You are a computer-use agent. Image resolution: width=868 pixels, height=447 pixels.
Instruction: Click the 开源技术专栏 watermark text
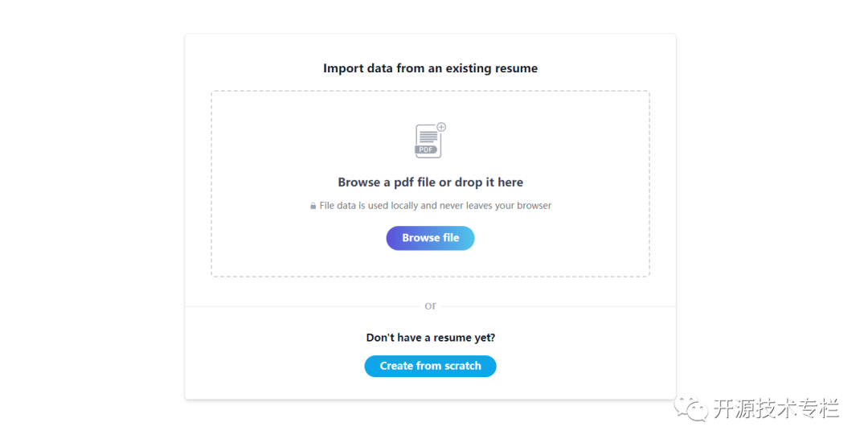point(776,408)
